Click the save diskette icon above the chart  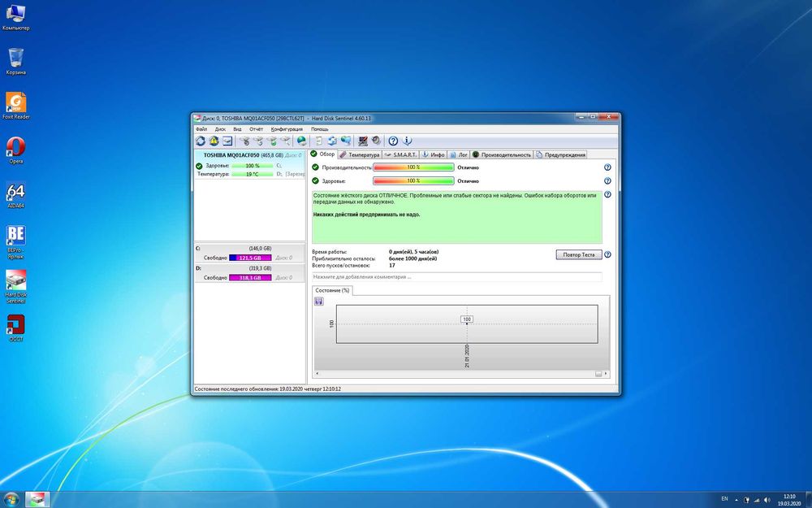319,302
